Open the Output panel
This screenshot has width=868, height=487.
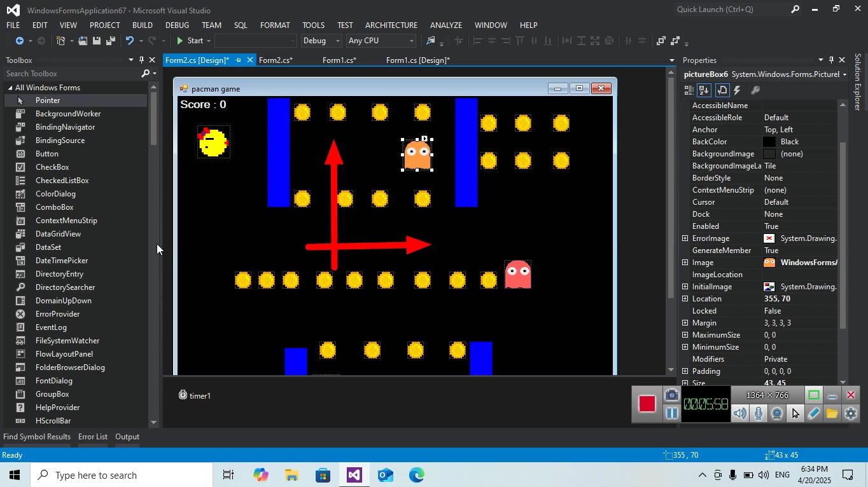tap(127, 437)
